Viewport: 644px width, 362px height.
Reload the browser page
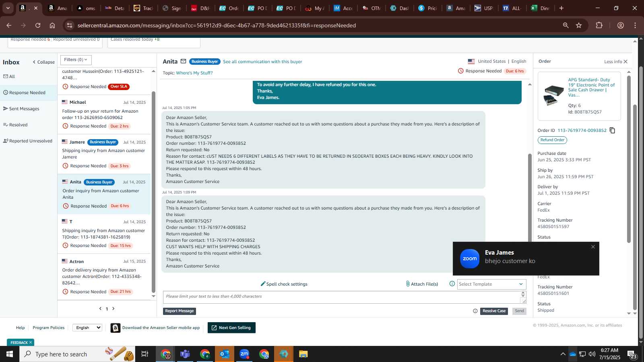pos(38,25)
